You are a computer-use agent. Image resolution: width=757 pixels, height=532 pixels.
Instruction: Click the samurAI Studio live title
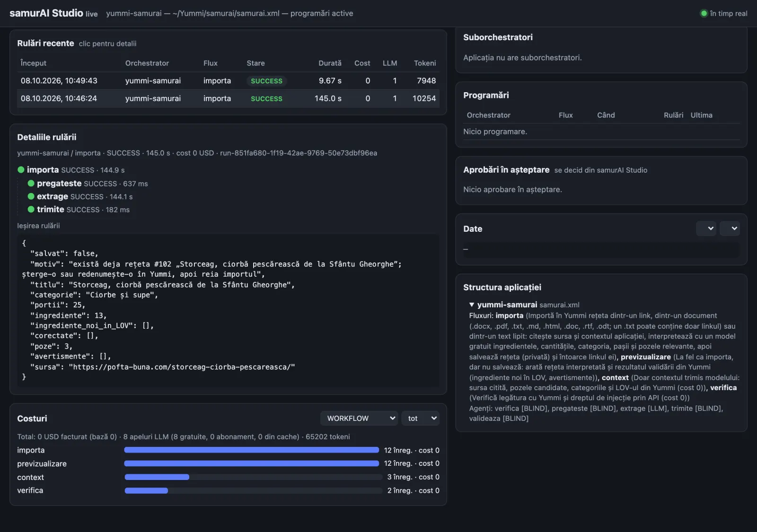click(x=53, y=13)
